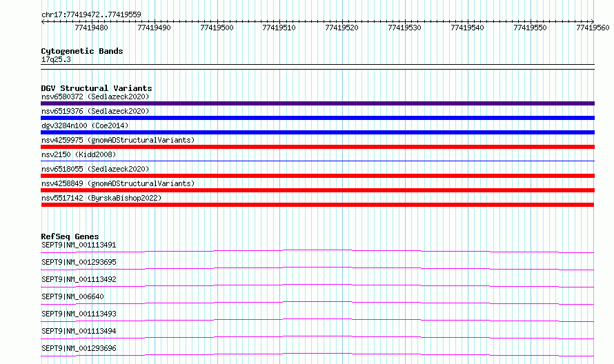Select transcript label SEPT9|NM_001113491
Viewport: 614px width, 364px height.
click(x=79, y=245)
